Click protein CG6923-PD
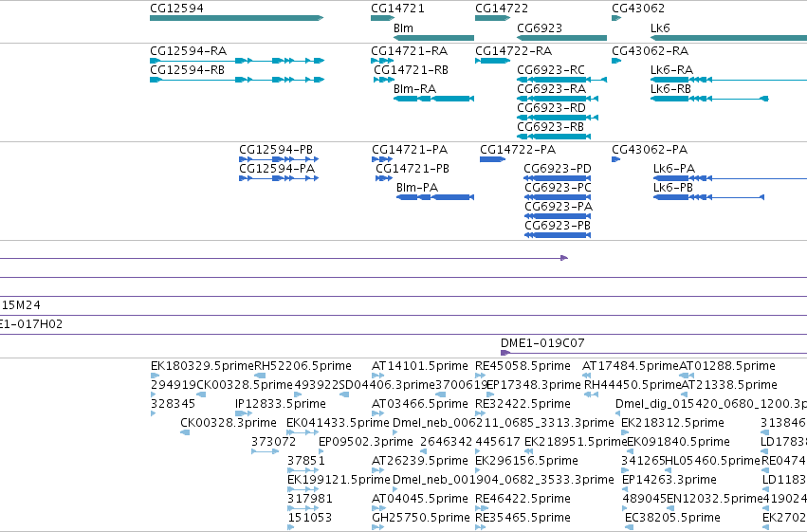The width and height of the screenshot is (807, 532). click(x=557, y=178)
